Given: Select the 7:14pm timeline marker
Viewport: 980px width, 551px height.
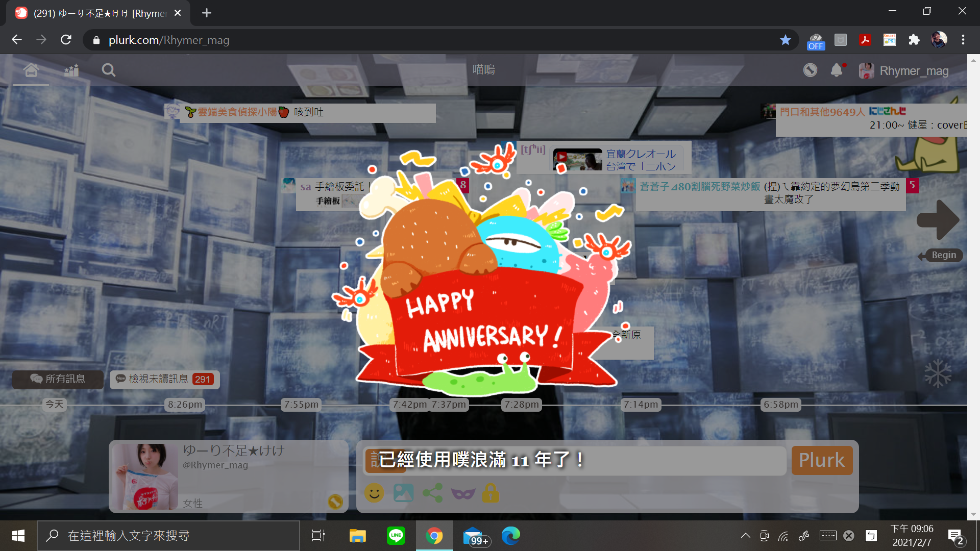Looking at the screenshot, I should [641, 405].
